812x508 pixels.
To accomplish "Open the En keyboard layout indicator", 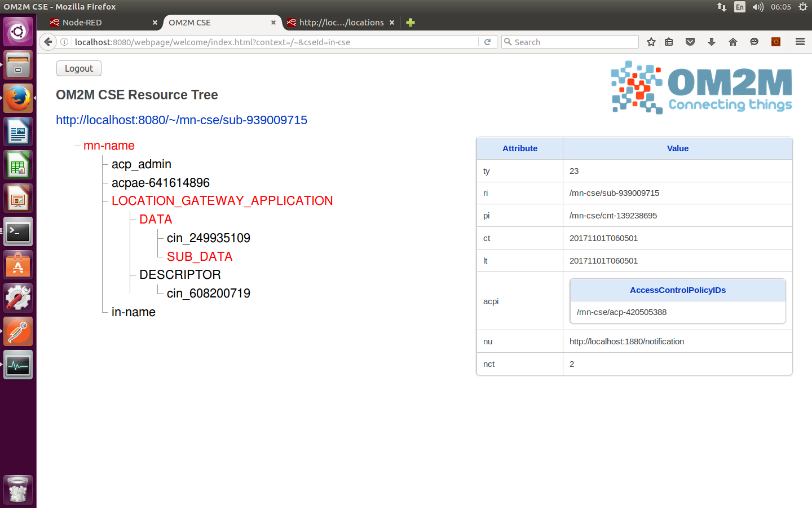I will (740, 7).
